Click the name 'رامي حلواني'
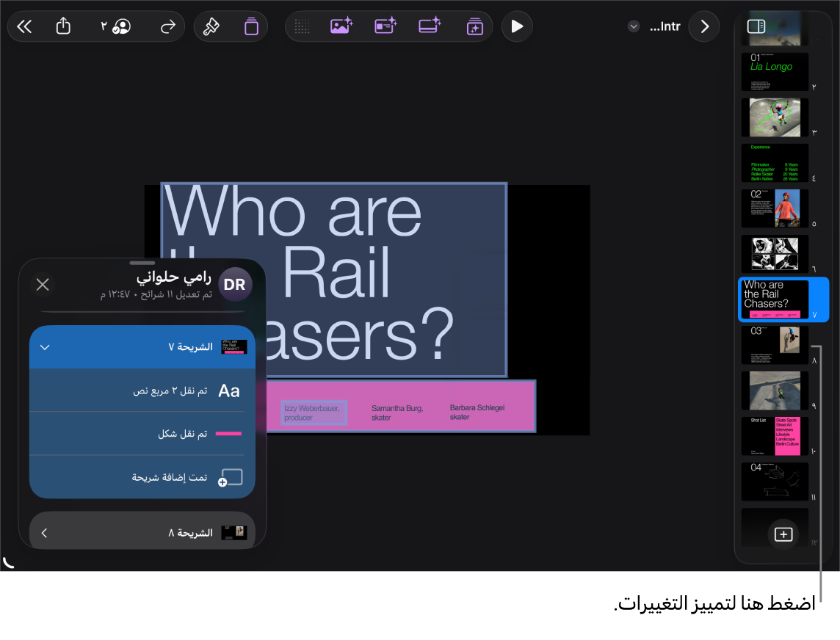The width and height of the screenshot is (840, 640). point(173,277)
